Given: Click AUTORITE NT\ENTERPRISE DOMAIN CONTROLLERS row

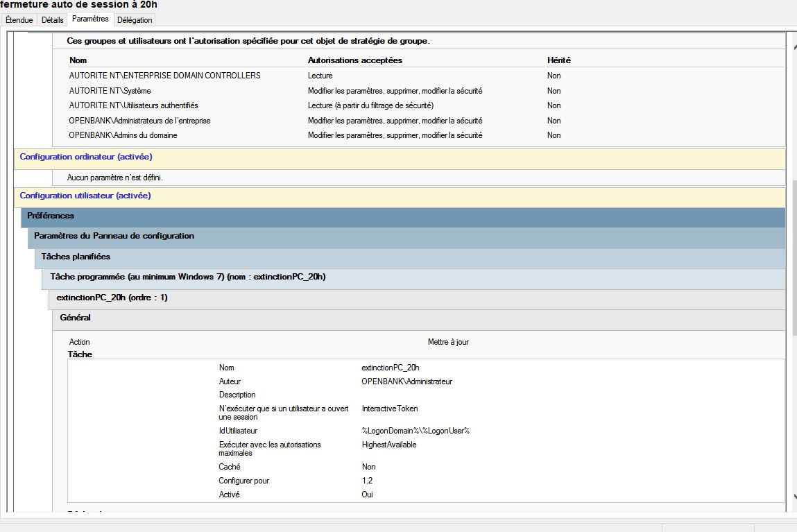Looking at the screenshot, I should coord(165,76).
